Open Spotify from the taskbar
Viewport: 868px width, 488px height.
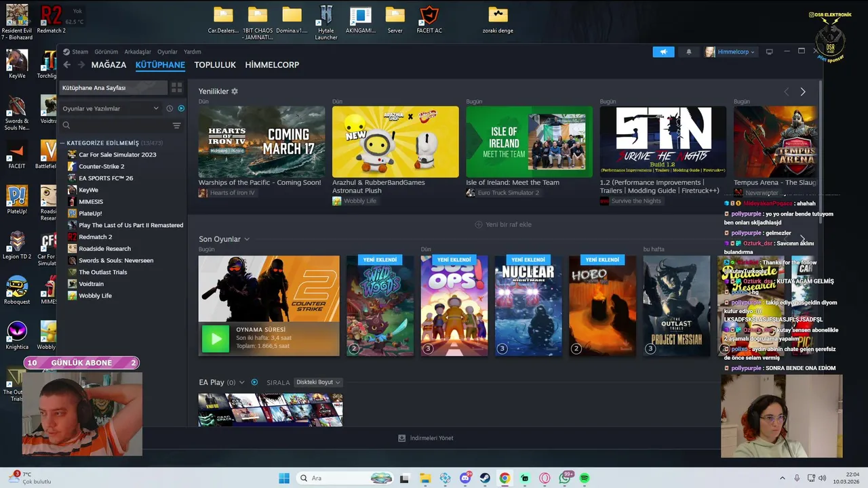click(x=585, y=478)
